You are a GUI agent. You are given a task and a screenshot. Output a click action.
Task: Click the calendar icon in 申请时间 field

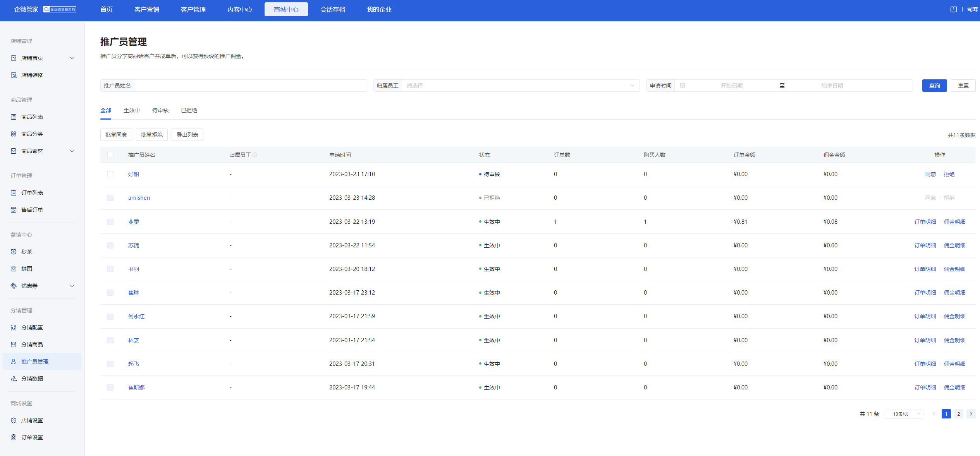(x=683, y=85)
